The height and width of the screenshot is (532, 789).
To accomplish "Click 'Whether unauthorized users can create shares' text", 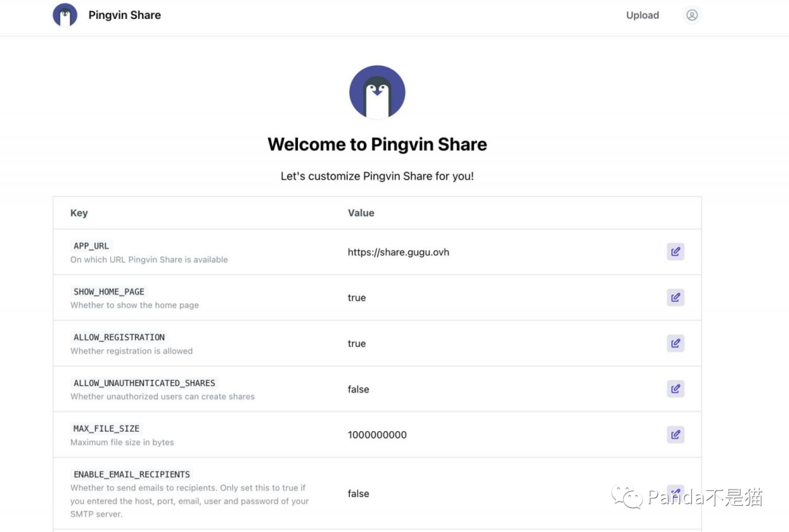I will pyautogui.click(x=162, y=397).
